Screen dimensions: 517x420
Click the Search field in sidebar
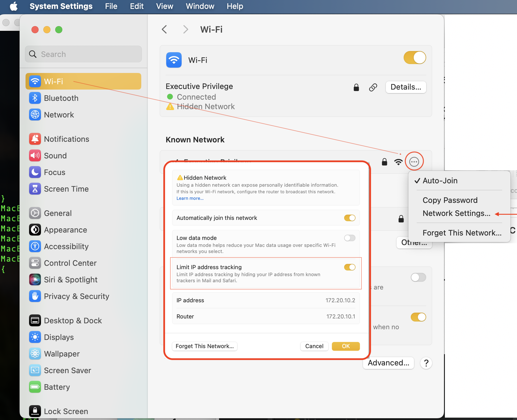pos(83,54)
